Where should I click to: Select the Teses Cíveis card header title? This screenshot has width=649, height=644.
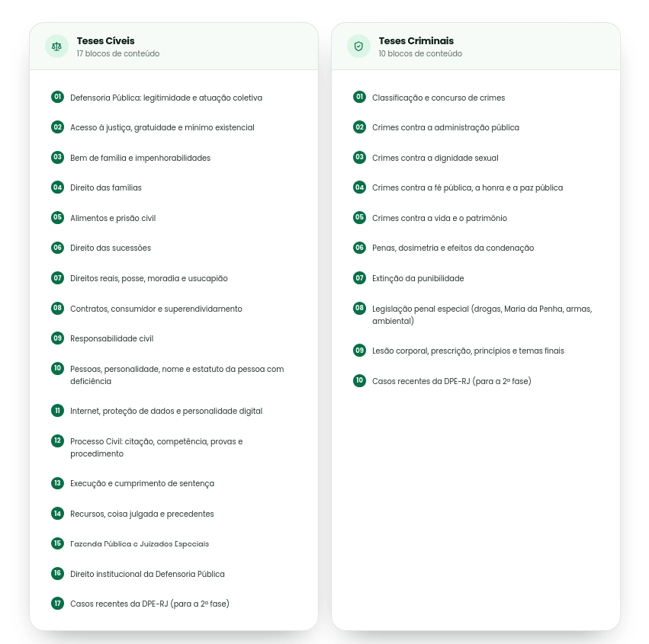point(105,41)
